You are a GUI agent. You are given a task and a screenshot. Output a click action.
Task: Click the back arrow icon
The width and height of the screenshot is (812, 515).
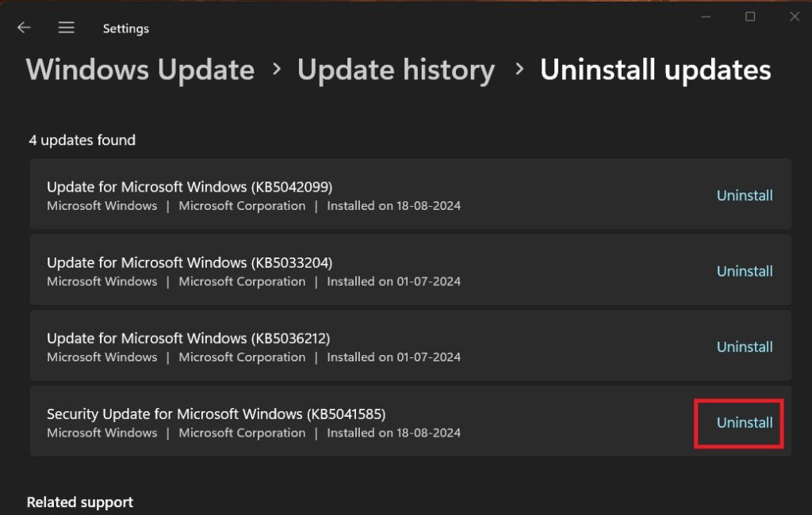(24, 27)
